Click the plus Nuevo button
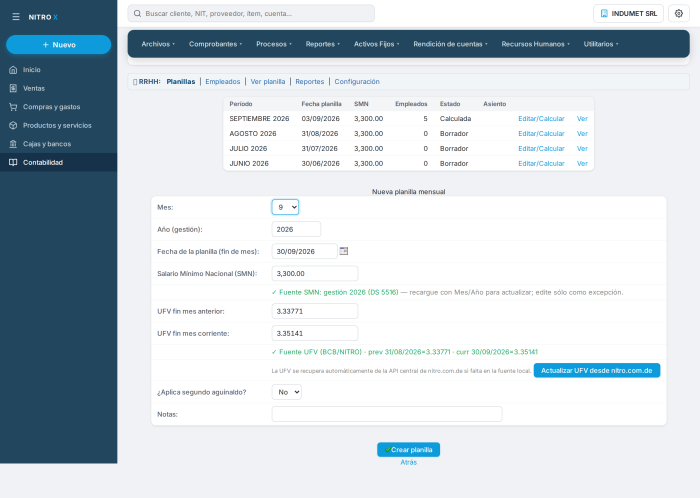Image resolution: width=700 pixels, height=498 pixels. (x=58, y=45)
